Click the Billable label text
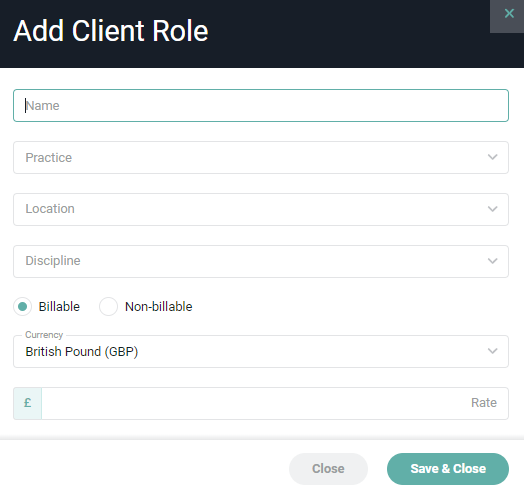This screenshot has height=486, width=524. 59,307
